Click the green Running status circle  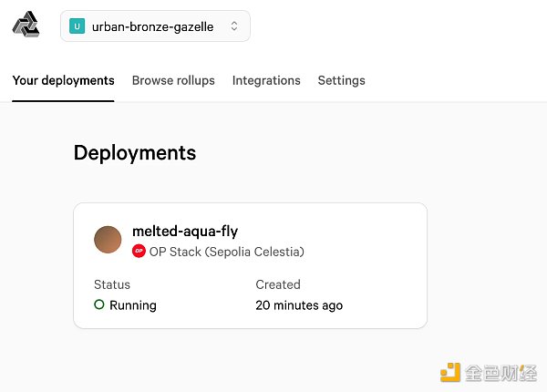pyautogui.click(x=99, y=305)
